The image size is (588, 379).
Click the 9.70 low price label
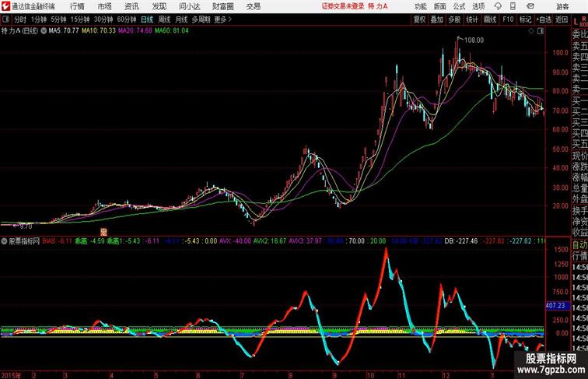tap(26, 226)
